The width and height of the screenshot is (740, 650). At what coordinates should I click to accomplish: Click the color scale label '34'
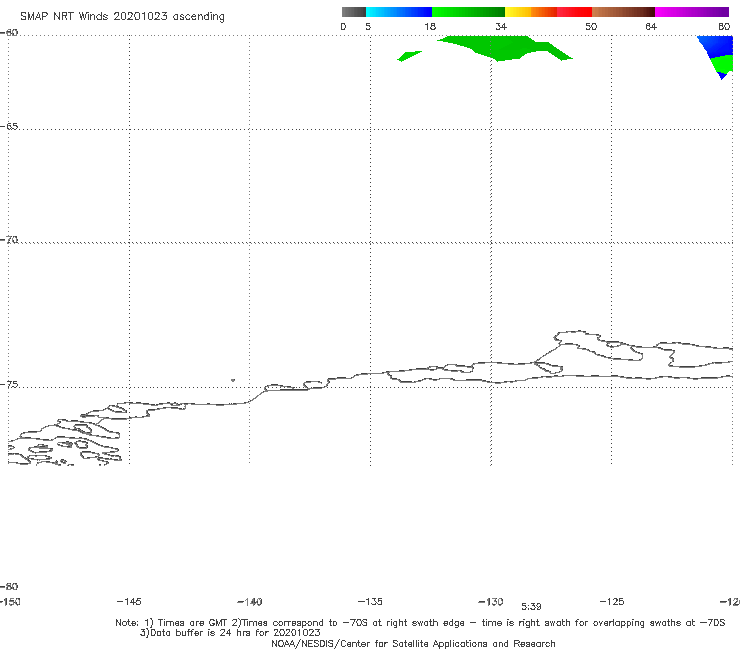pyautogui.click(x=501, y=26)
